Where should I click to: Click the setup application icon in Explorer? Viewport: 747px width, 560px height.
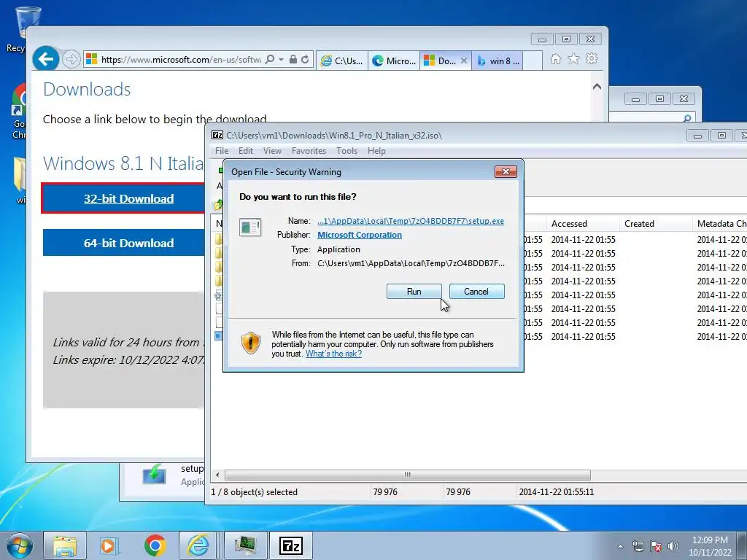click(x=155, y=474)
